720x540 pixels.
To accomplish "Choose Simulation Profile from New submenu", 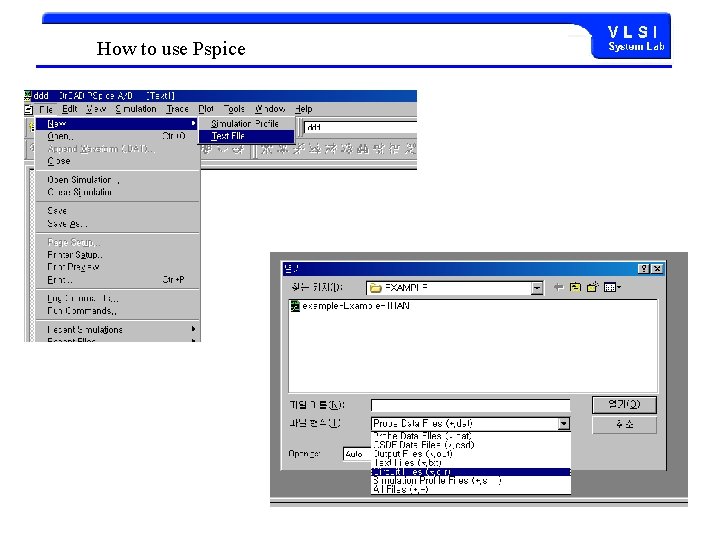I will (246, 124).
